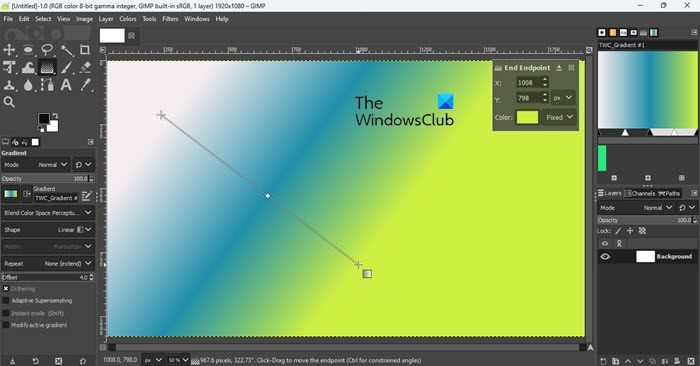Open the Filters menu
This screenshot has height=366, width=700.
(x=170, y=19)
